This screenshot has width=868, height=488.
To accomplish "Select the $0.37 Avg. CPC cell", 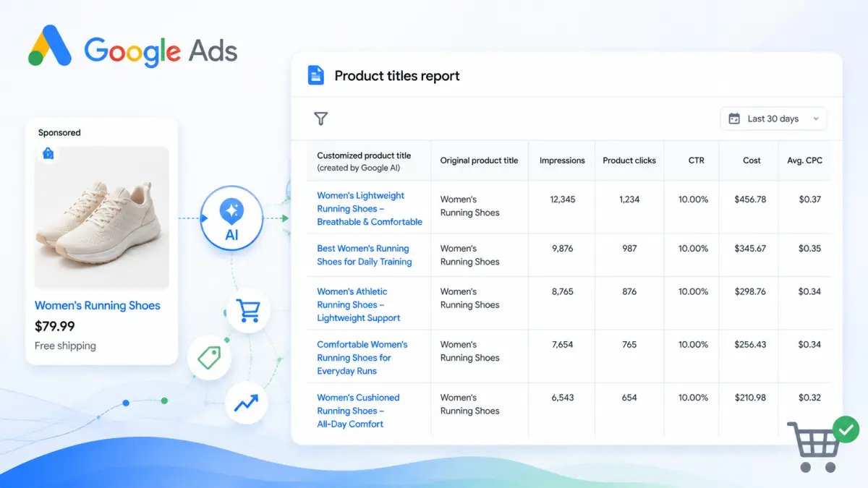I will 809,199.
